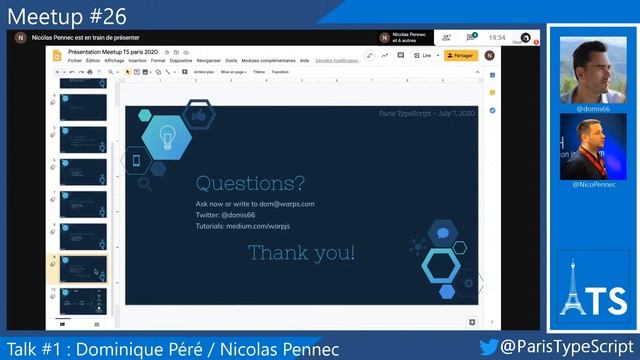The height and width of the screenshot is (360, 640).
Task: Open the Dernière modification link
Action: click(337, 60)
